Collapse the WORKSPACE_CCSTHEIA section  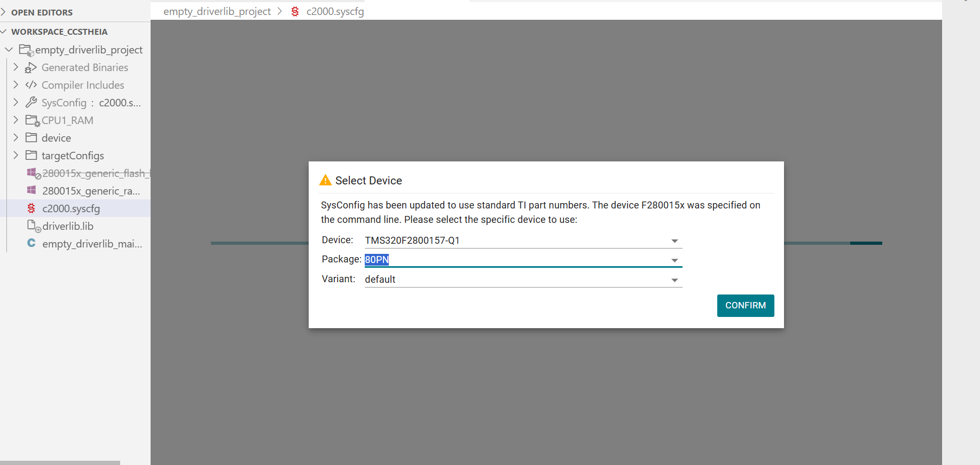tap(4, 32)
